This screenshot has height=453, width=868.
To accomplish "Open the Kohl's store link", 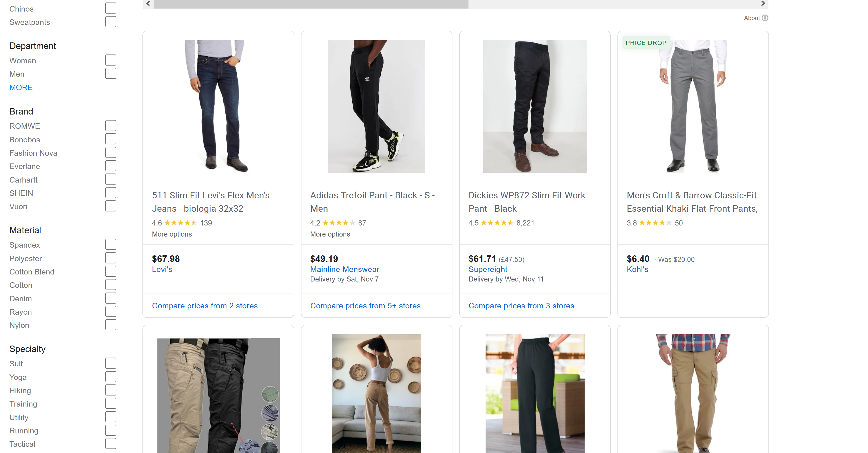I will coord(637,269).
